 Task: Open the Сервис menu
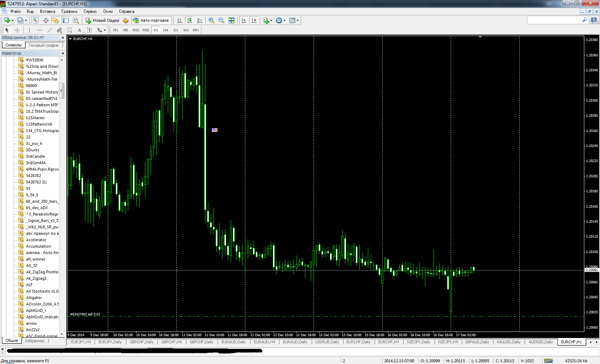click(x=90, y=11)
